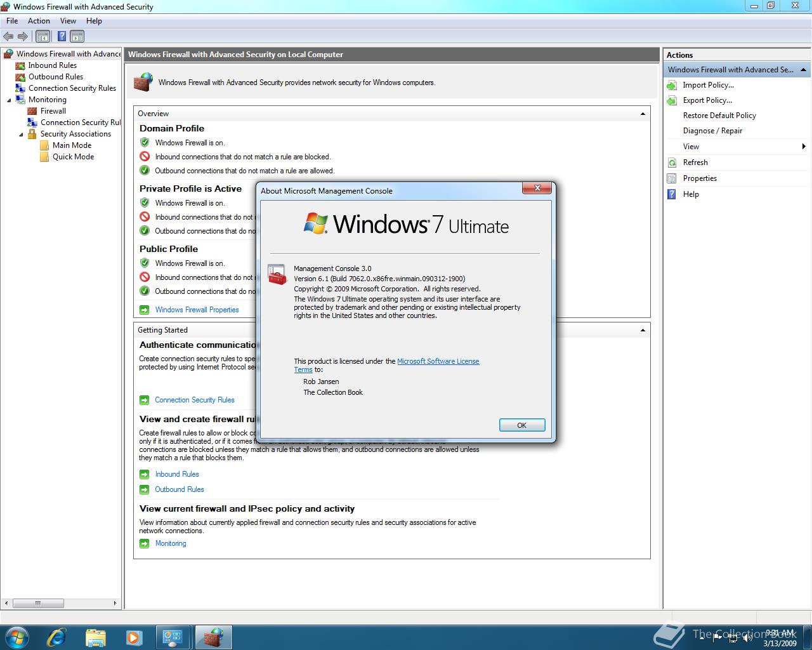Viewport: 812px width, 650px height.
Task: Collapse the Overview section
Action: [x=643, y=114]
